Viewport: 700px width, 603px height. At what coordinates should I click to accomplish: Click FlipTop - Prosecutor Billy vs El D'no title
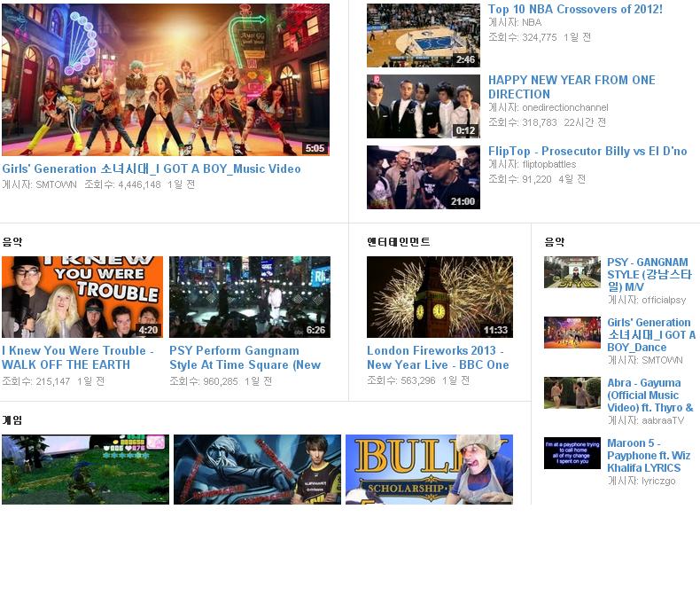(587, 151)
